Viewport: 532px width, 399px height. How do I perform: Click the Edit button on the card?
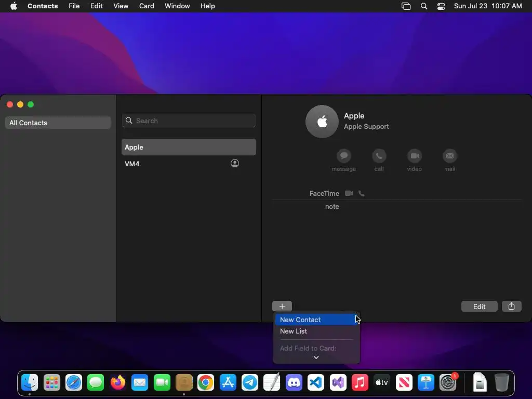pos(479,307)
